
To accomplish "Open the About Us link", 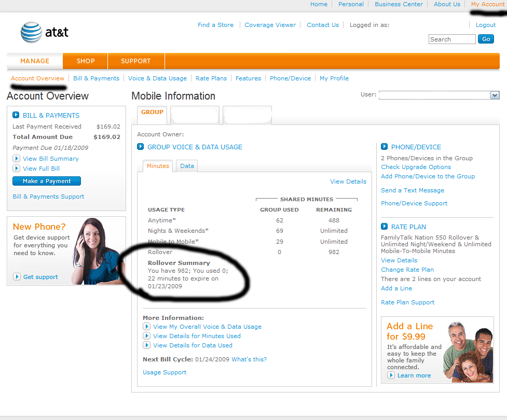I will point(447,4).
